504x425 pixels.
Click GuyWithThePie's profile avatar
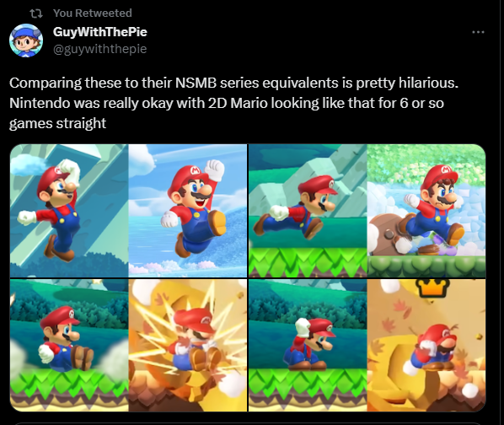[x=26, y=40]
